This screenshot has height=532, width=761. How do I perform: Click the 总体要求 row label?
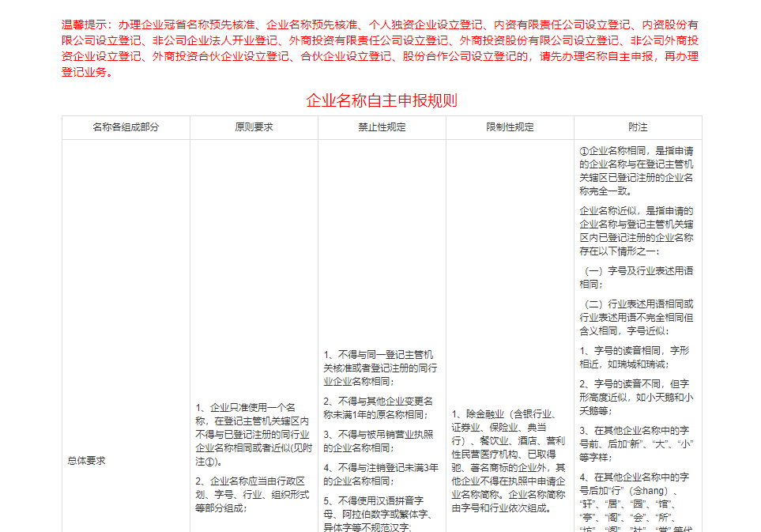(87, 460)
